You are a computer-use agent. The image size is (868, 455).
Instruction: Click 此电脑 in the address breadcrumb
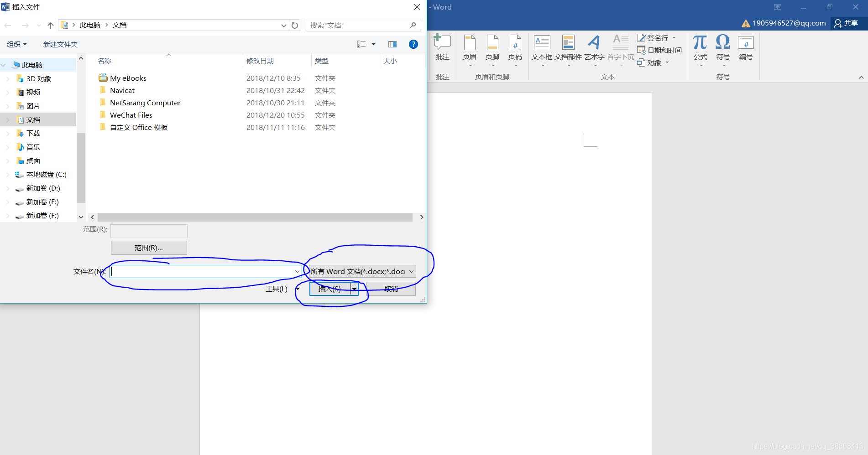coord(90,25)
